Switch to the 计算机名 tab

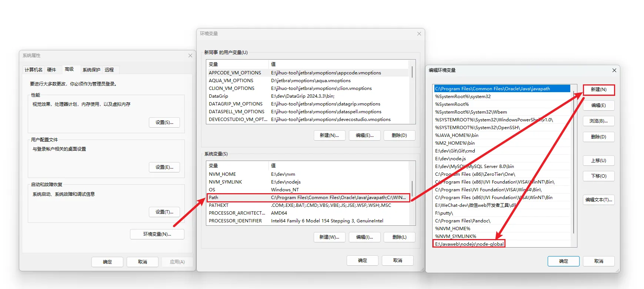pos(34,70)
